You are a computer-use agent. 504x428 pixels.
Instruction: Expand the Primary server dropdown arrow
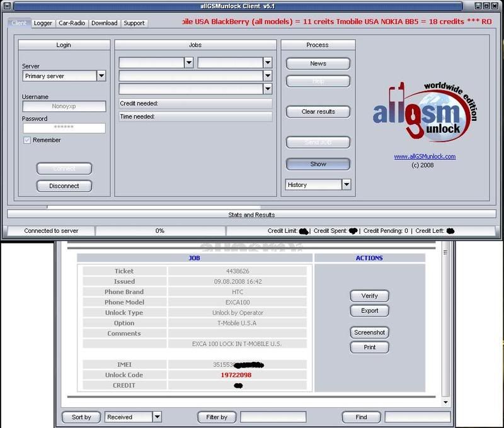click(x=101, y=76)
